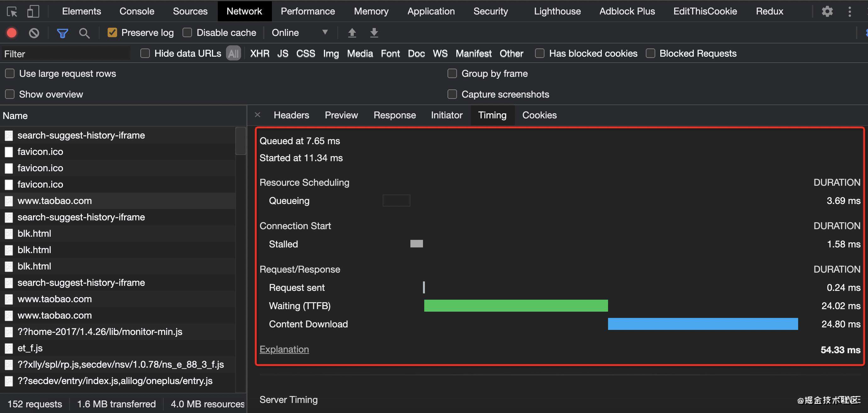Switch to the Elements panel
868x413 pixels.
(82, 11)
